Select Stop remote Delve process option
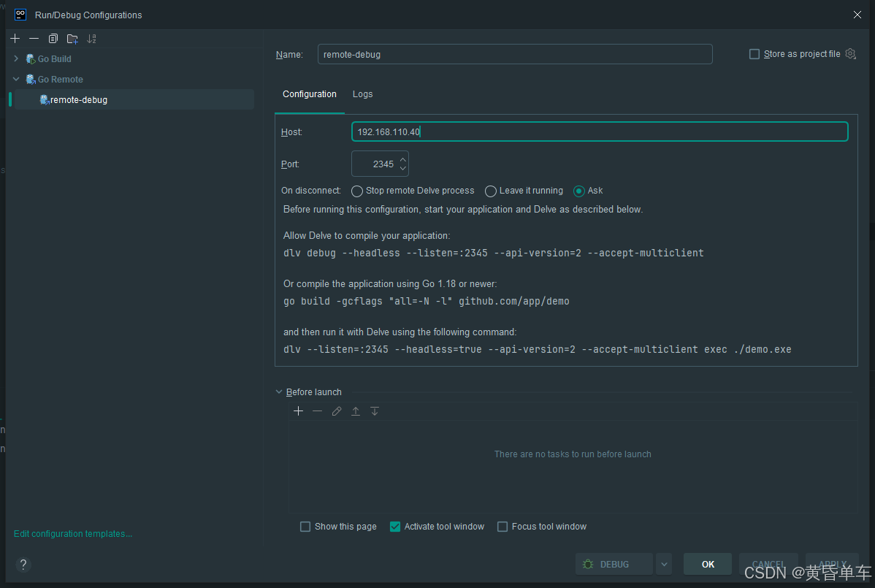Screen dimensions: 875x588 point(357,191)
